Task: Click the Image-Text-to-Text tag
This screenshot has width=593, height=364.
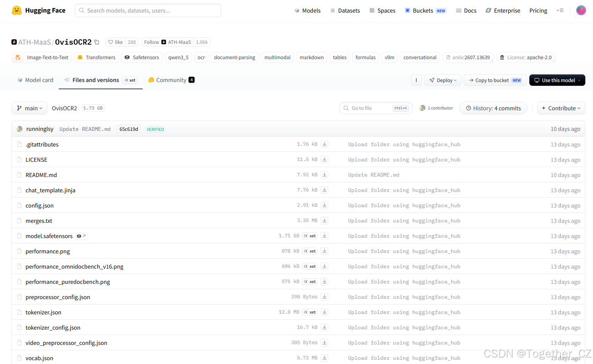Action: click(x=42, y=57)
